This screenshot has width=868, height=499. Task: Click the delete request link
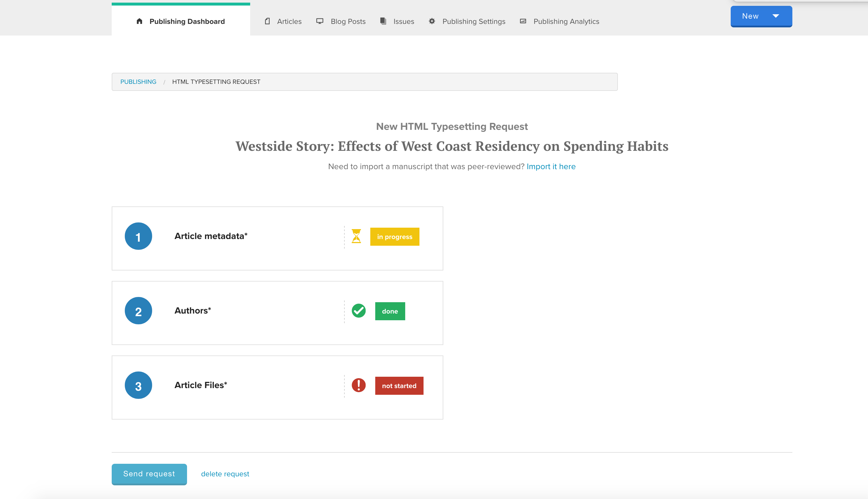pos(225,474)
